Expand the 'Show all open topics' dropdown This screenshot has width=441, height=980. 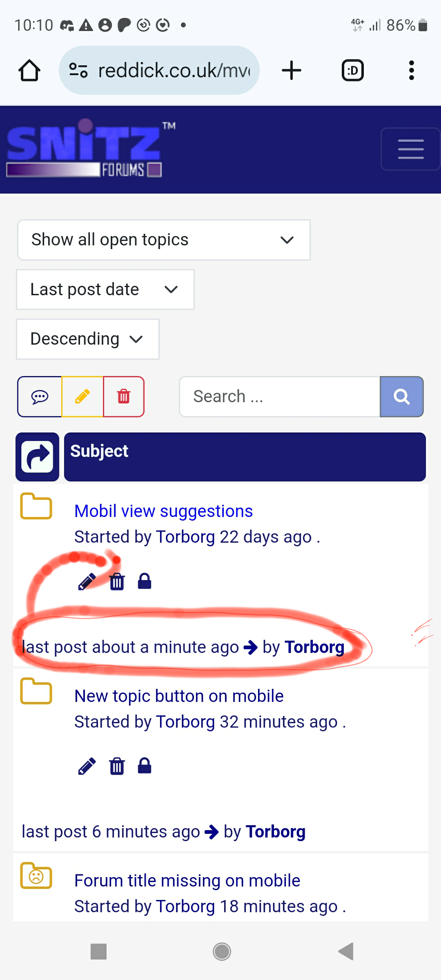click(x=164, y=240)
